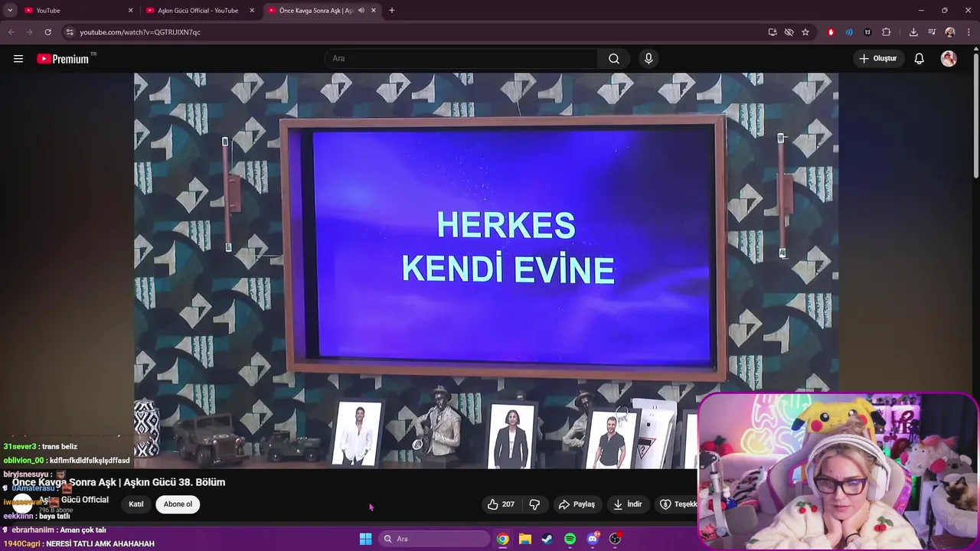The height and width of the screenshot is (551, 980).
Task: Open the media controls music icon
Action: (x=932, y=32)
